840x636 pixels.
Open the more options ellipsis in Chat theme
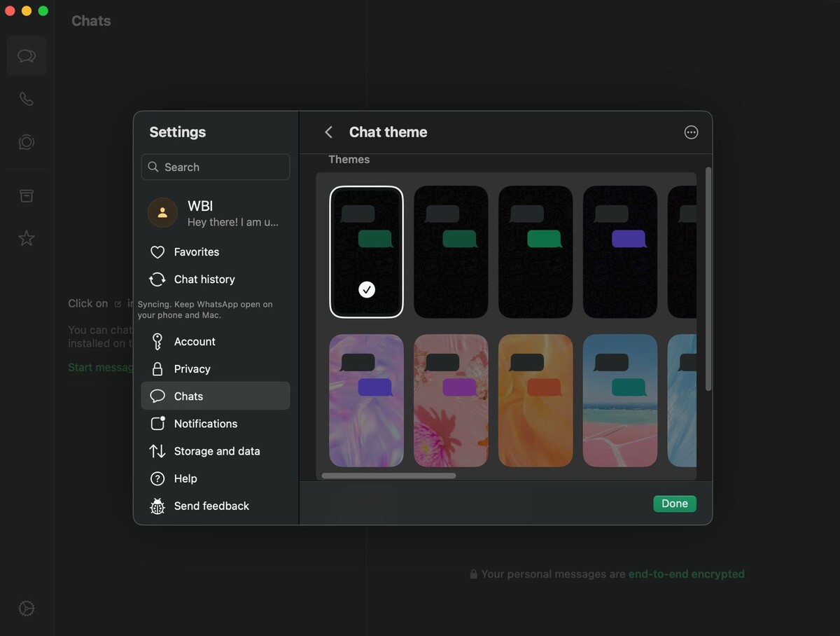(691, 132)
